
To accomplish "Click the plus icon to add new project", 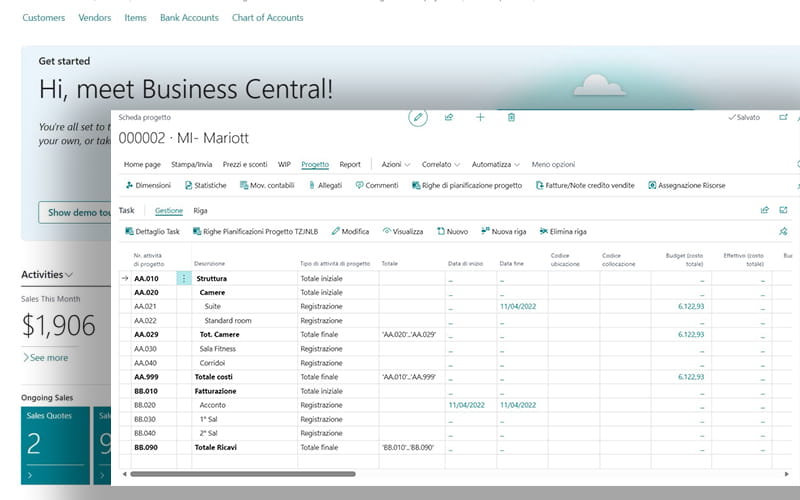I will tap(480, 117).
